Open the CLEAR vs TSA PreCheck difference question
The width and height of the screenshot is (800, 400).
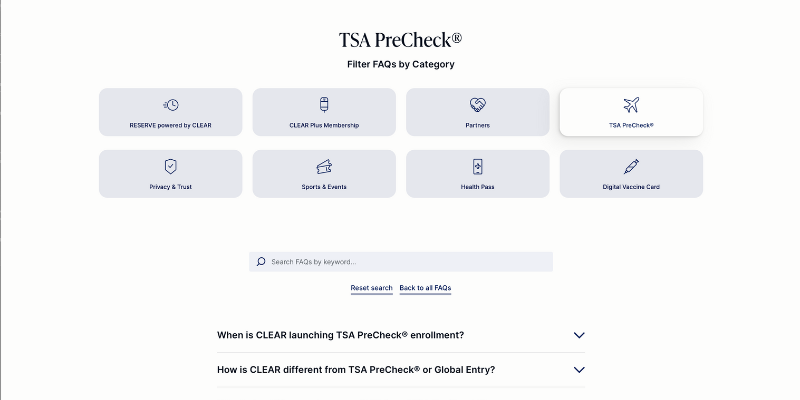[355, 370]
